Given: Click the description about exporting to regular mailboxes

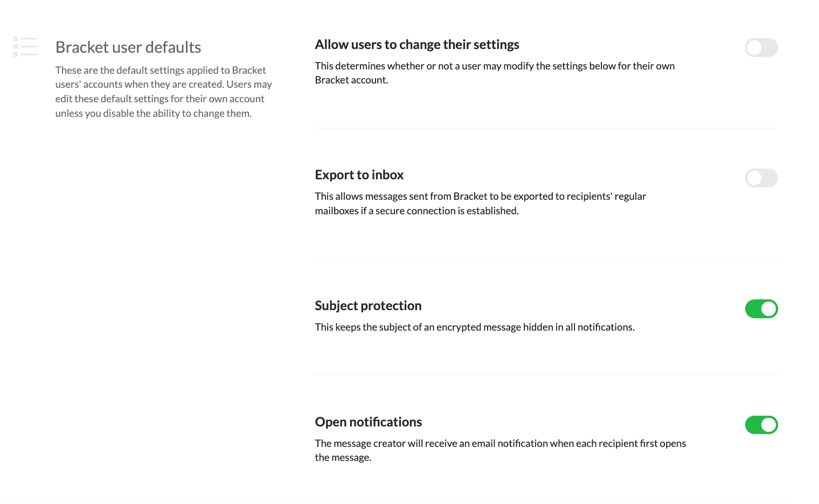Looking at the screenshot, I should click(x=480, y=204).
